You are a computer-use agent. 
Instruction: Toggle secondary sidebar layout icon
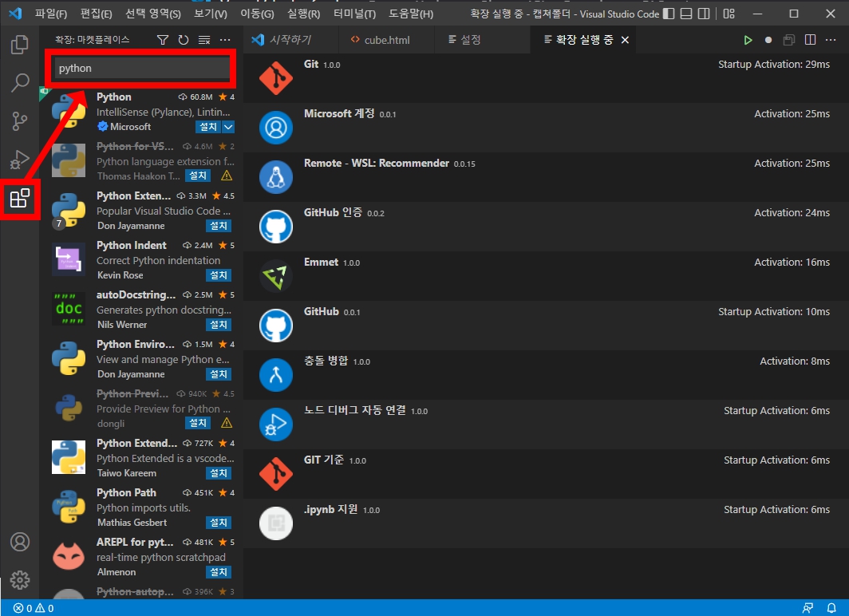point(703,14)
